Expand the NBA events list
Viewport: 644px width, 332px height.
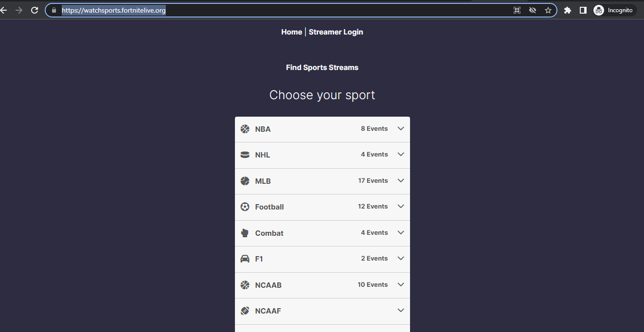[401, 128]
